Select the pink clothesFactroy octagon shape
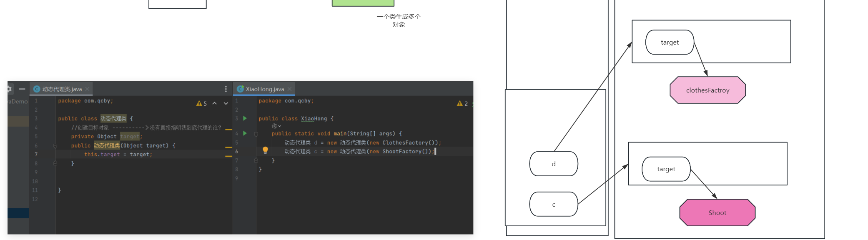 [x=707, y=90]
